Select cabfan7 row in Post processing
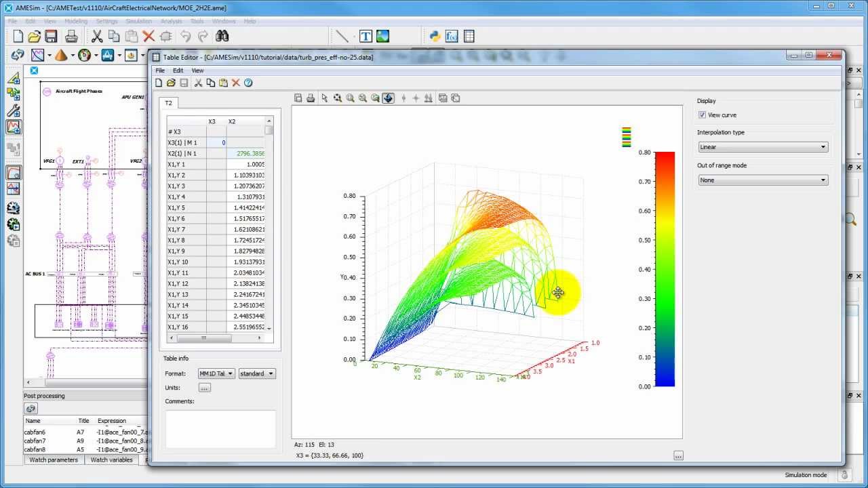The image size is (868, 488). click(85, 441)
